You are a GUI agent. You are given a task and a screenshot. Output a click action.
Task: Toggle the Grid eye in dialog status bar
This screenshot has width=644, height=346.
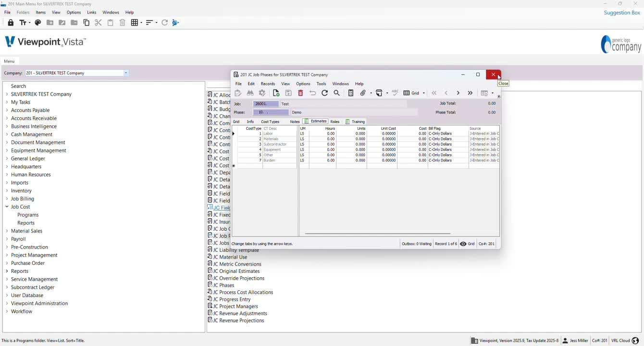(x=463, y=244)
